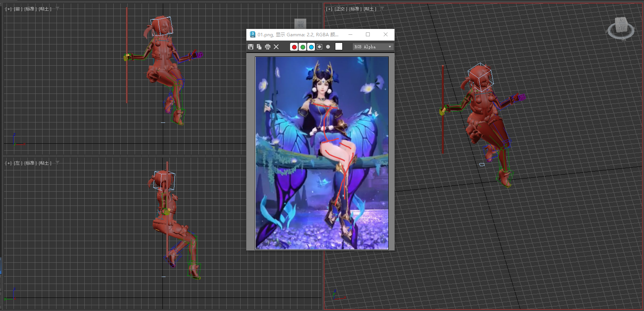Switch to monochrome display with gray circle
This screenshot has height=311, width=644.
pyautogui.click(x=328, y=47)
